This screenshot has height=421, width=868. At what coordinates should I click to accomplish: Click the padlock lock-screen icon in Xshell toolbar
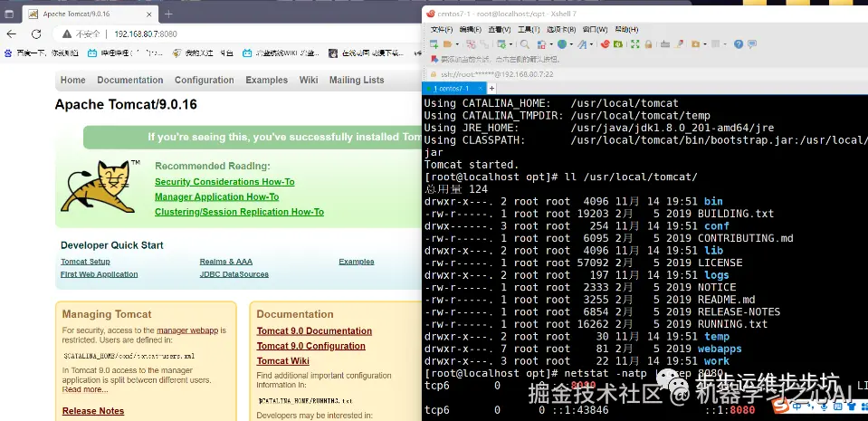648,44
